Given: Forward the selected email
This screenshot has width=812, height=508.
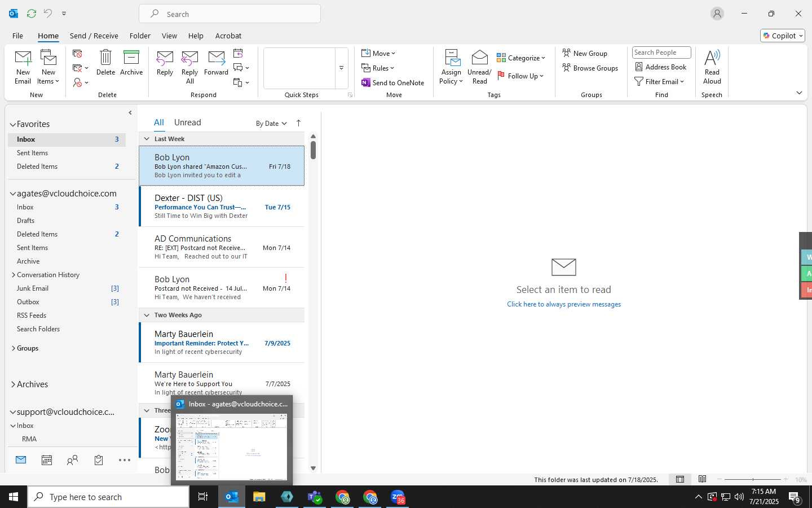Looking at the screenshot, I should click(x=216, y=62).
